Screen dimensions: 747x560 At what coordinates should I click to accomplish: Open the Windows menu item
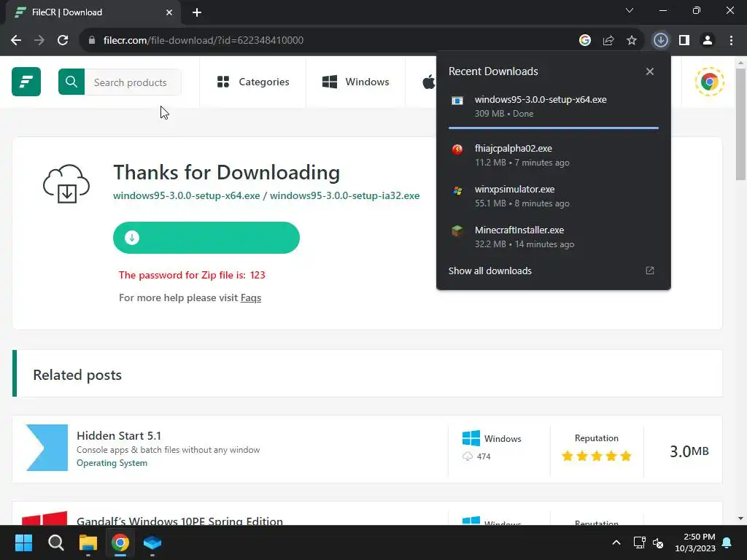(355, 82)
